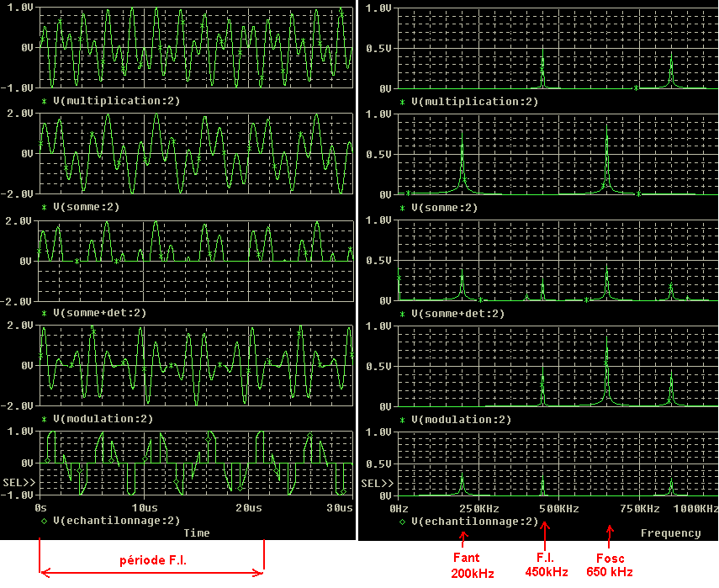
Task: Select the SEL>> indicator on the frequency plot
Action: [x=377, y=483]
